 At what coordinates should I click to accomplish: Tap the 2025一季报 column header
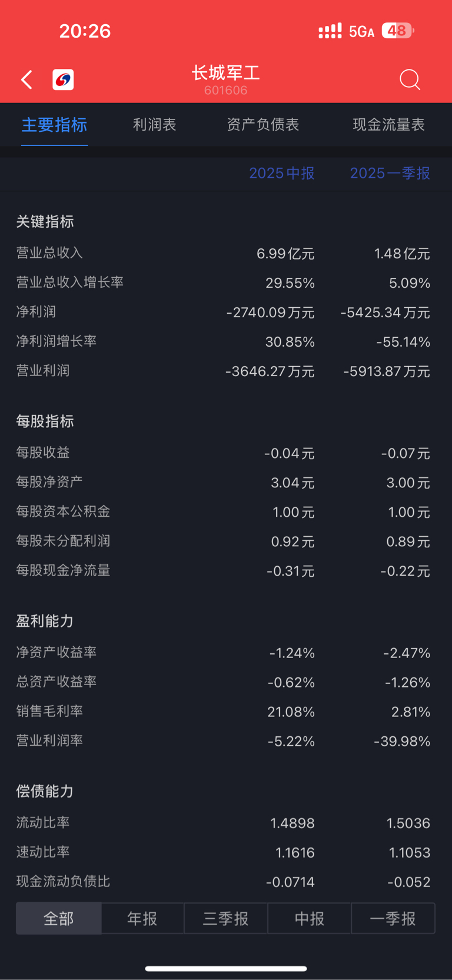(x=390, y=173)
